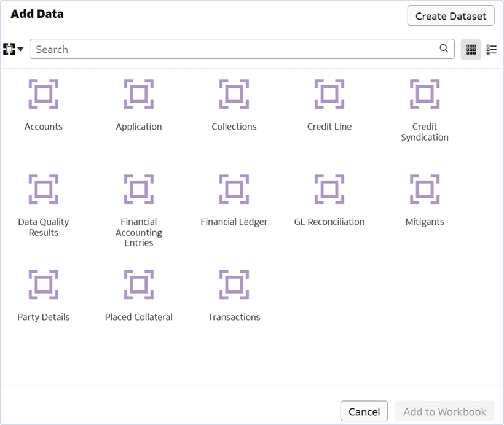Choose the Placed Collateral dataset
Image resolution: width=504 pixels, height=425 pixels.
[138, 284]
